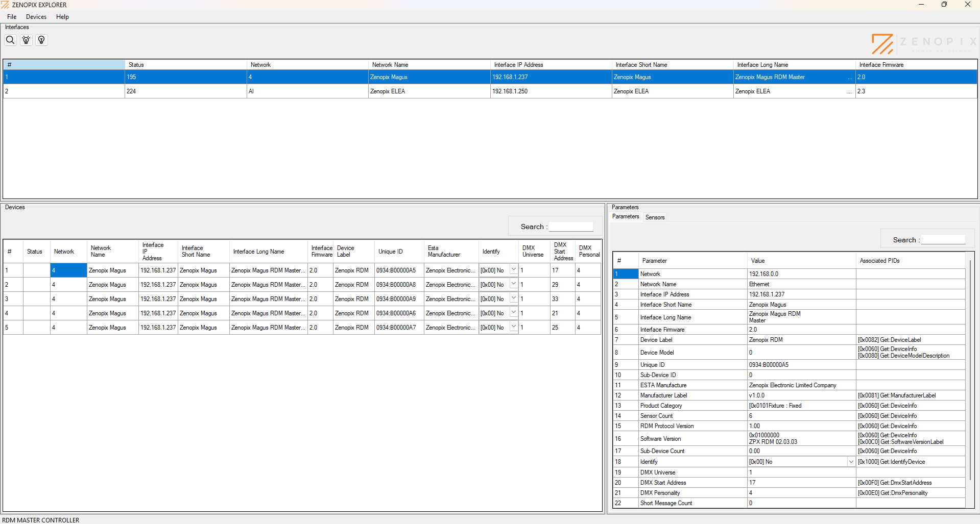The height and width of the screenshot is (524, 980).
Task: Click the Value column header in Parameters
Action: 801,261
